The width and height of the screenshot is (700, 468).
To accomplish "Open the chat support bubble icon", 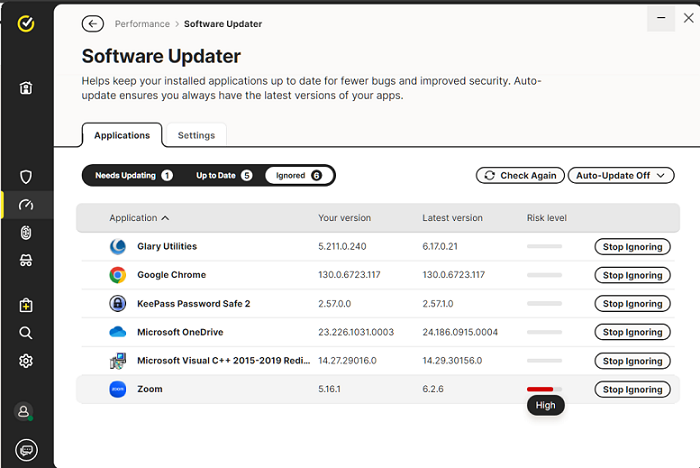I will [x=26, y=449].
